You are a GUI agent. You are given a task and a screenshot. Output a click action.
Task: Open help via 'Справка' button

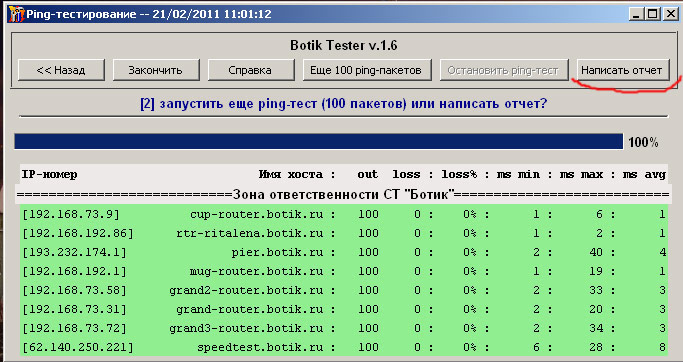(x=250, y=70)
